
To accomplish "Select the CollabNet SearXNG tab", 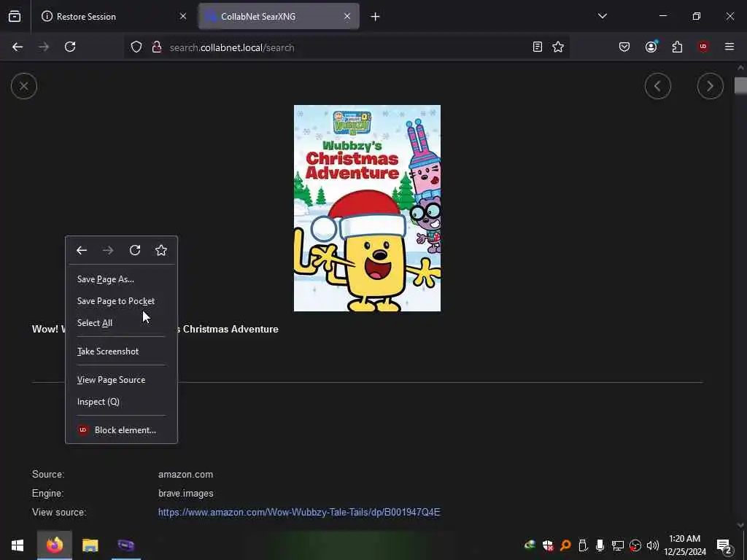I will pyautogui.click(x=279, y=16).
